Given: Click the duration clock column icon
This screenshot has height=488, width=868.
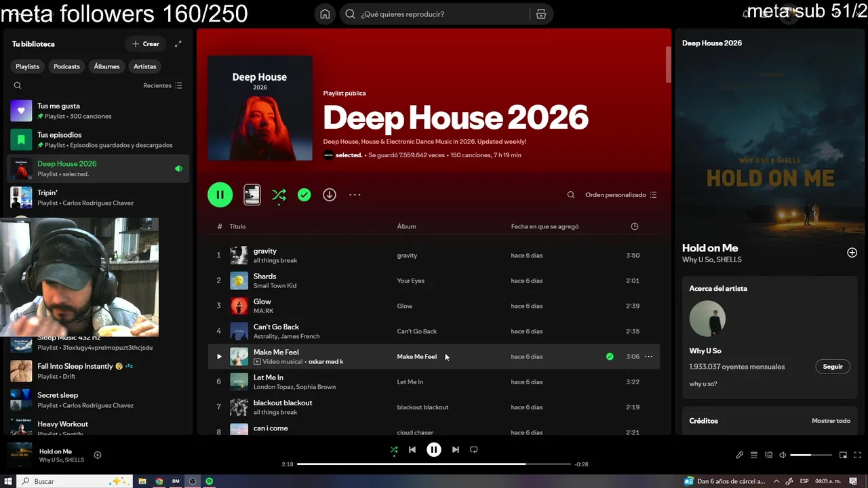Looking at the screenshot, I should (x=635, y=226).
